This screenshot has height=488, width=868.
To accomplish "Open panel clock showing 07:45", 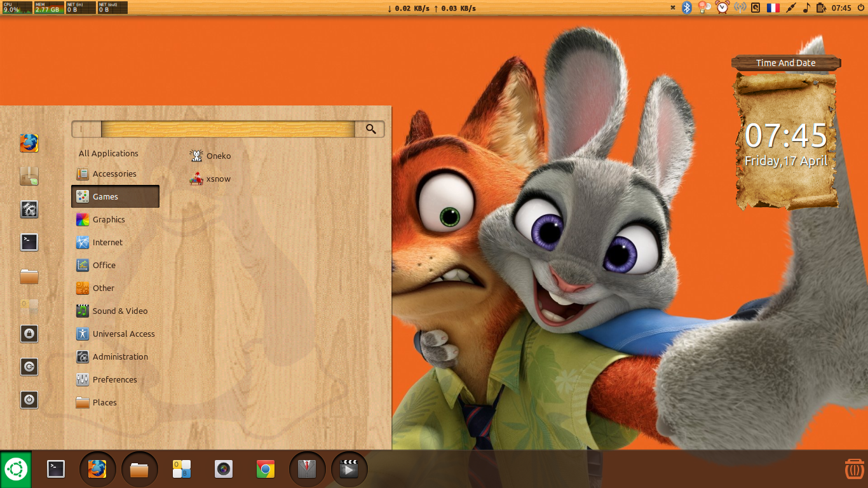I will point(841,8).
